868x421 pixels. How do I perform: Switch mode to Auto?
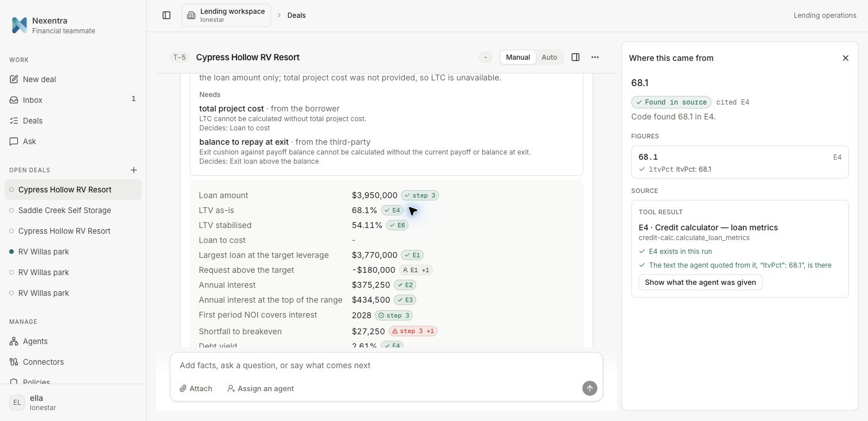coord(549,57)
